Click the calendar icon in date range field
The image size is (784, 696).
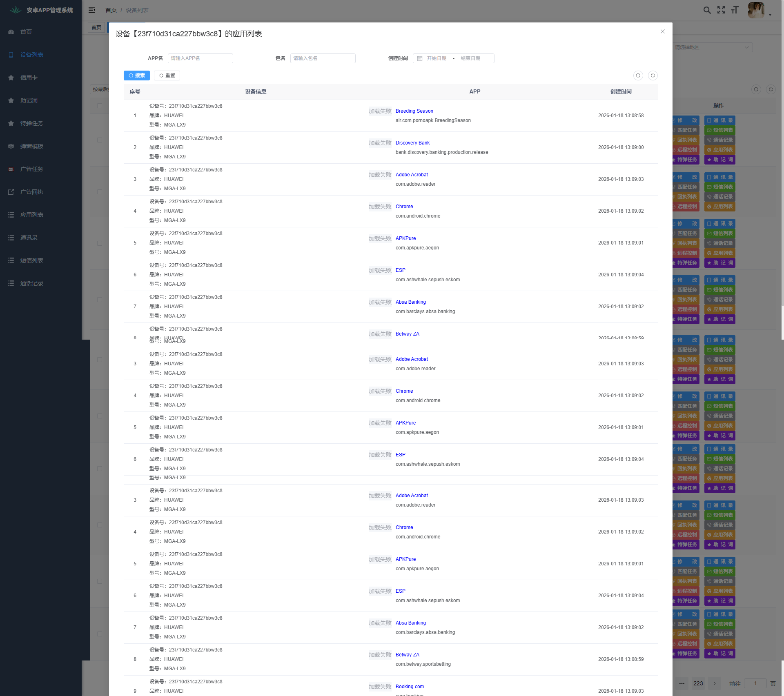pos(420,58)
